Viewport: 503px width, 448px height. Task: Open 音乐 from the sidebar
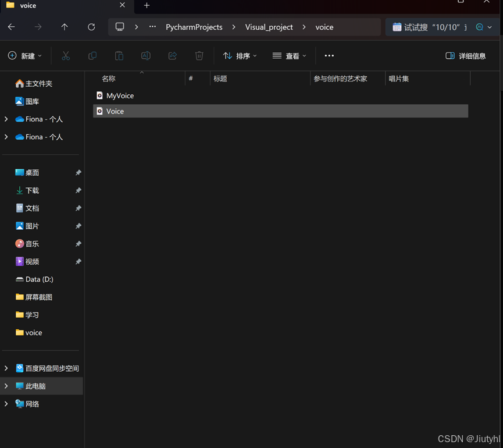[33, 243]
